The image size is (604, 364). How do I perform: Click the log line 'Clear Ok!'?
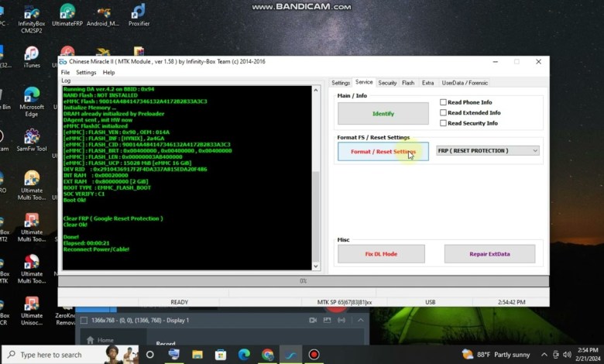(x=76, y=225)
